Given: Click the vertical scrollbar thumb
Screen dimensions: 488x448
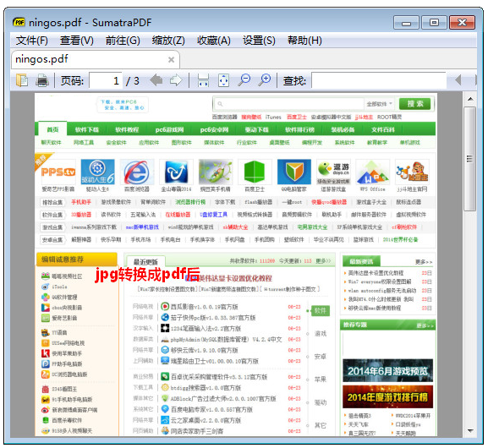Looking at the screenshot, I should point(470,159).
